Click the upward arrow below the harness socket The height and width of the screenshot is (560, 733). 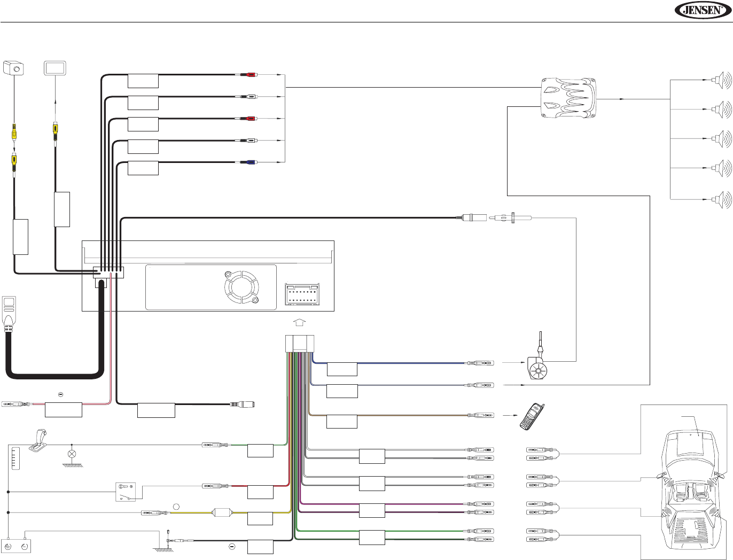(x=300, y=322)
